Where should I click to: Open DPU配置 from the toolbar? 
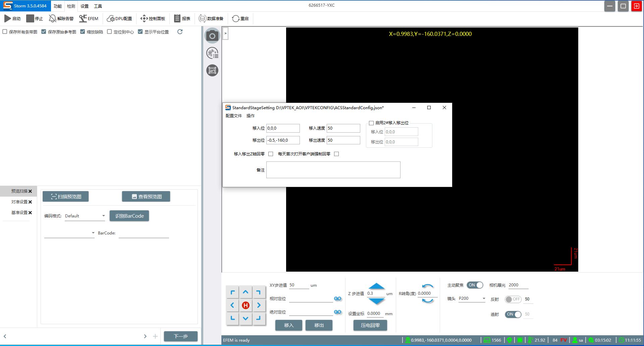tap(119, 18)
